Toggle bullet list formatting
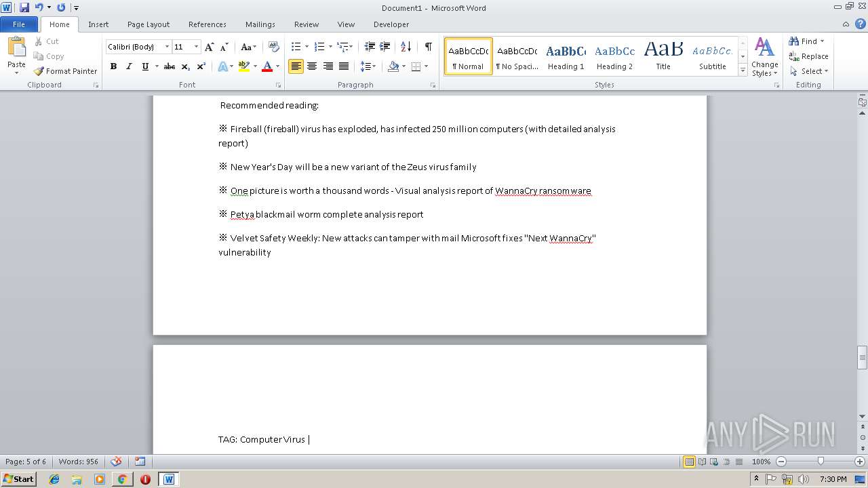 point(296,47)
